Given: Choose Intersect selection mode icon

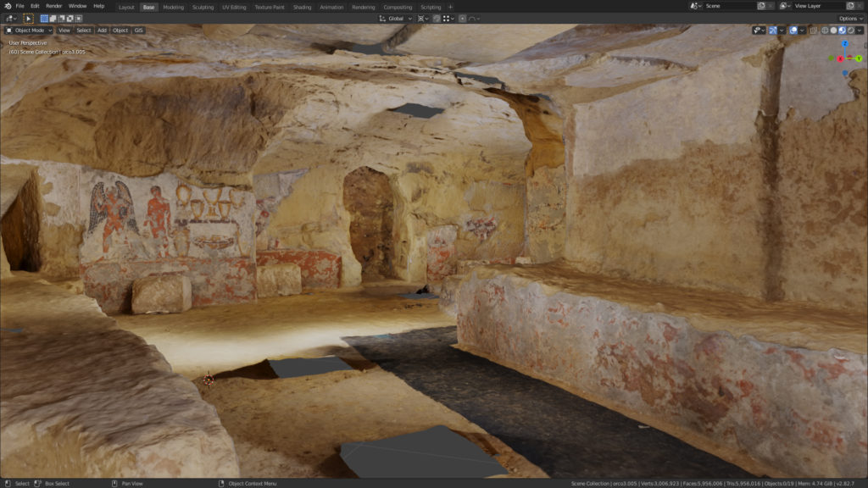Looking at the screenshot, I should [x=79, y=19].
